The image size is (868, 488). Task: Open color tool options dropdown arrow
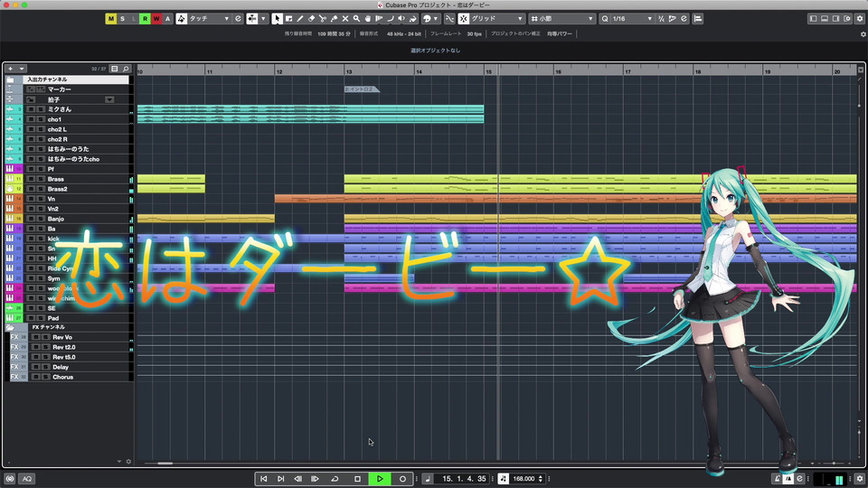[436, 19]
